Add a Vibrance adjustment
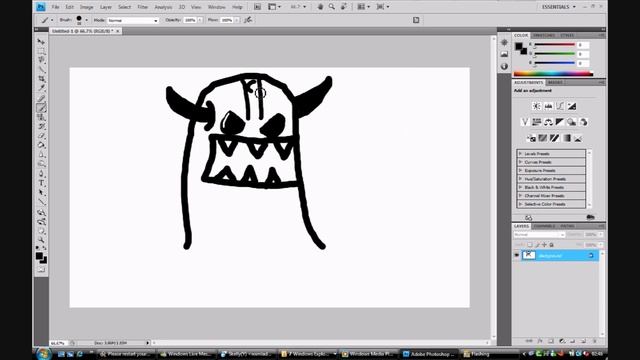The height and width of the screenshot is (360, 640). [525, 122]
